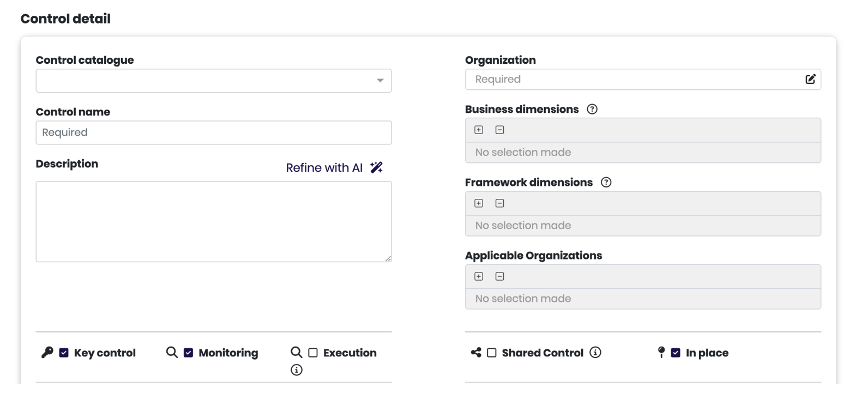Open Business dimensions help icon

tap(592, 109)
